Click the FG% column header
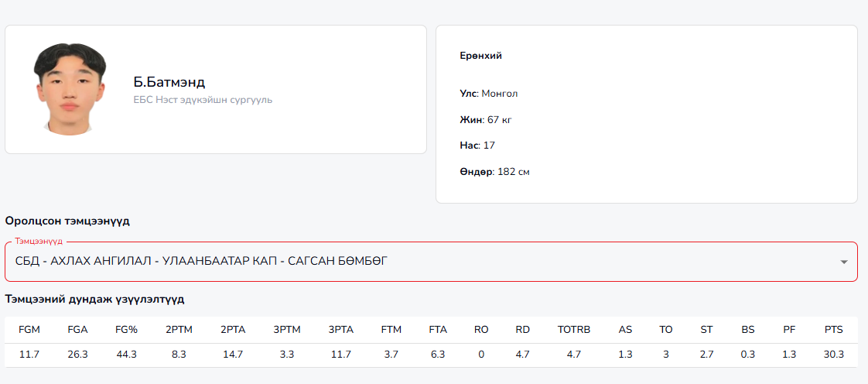 (x=126, y=330)
